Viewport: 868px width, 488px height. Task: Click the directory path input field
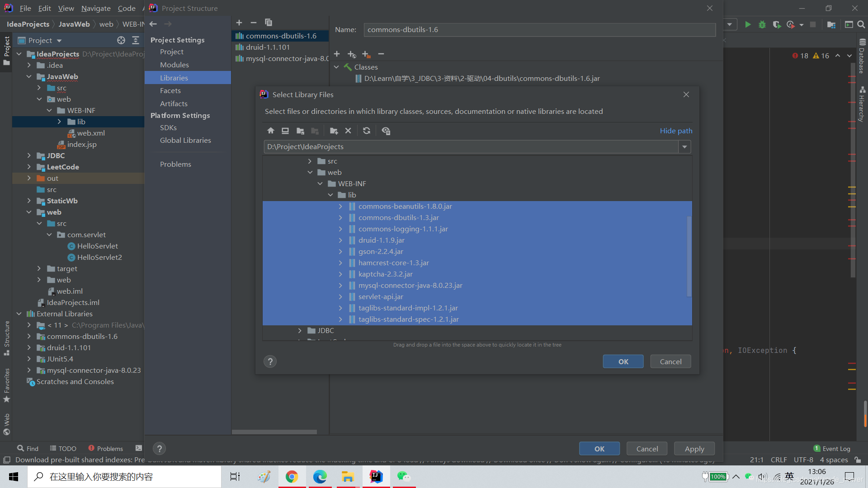point(470,147)
